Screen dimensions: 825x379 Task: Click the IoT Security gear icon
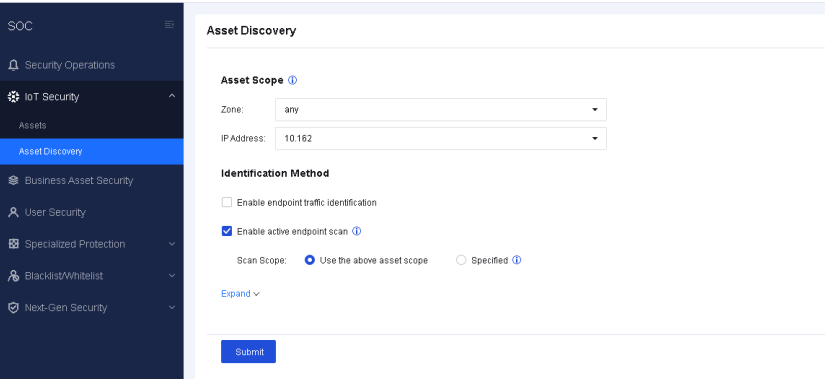14,97
